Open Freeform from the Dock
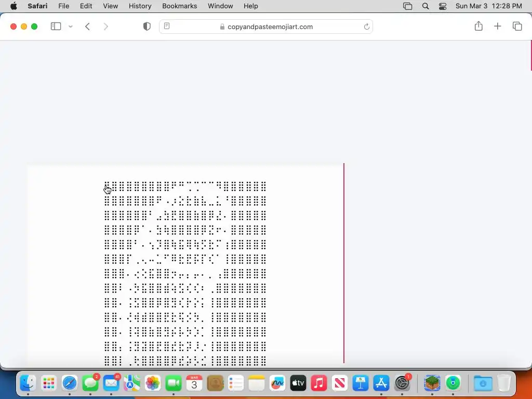The height and width of the screenshot is (399, 532). click(x=277, y=383)
